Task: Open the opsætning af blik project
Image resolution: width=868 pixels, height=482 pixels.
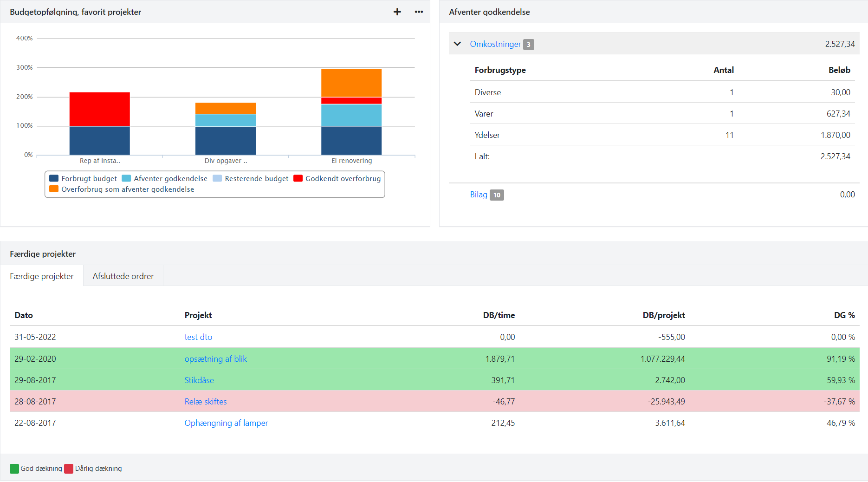Action: click(215, 359)
